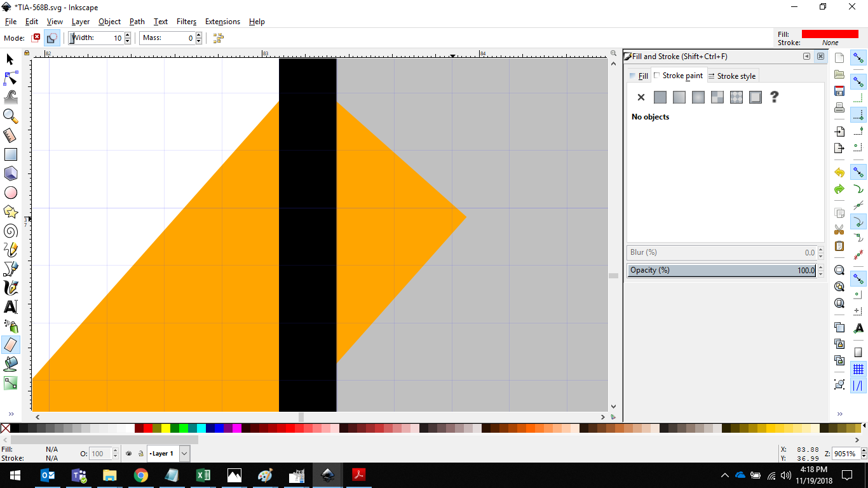
Task: Click the yellow Undo arrow
Action: [839, 173]
